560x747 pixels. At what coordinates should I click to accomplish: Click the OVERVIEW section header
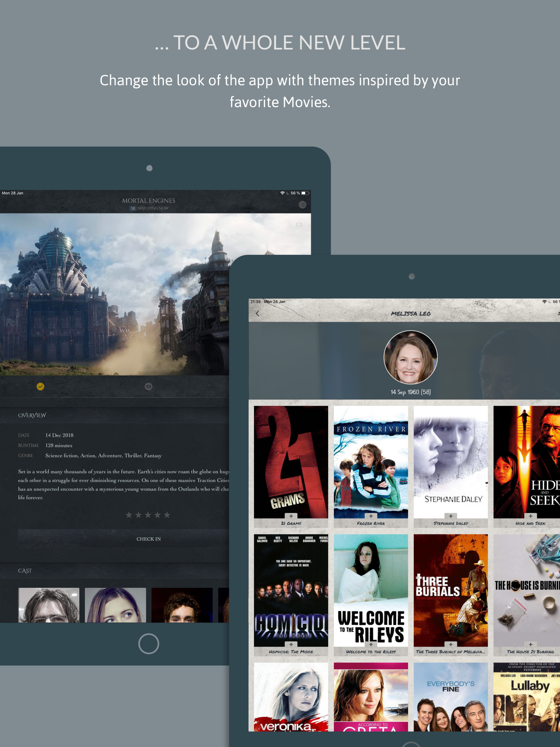coord(32,415)
